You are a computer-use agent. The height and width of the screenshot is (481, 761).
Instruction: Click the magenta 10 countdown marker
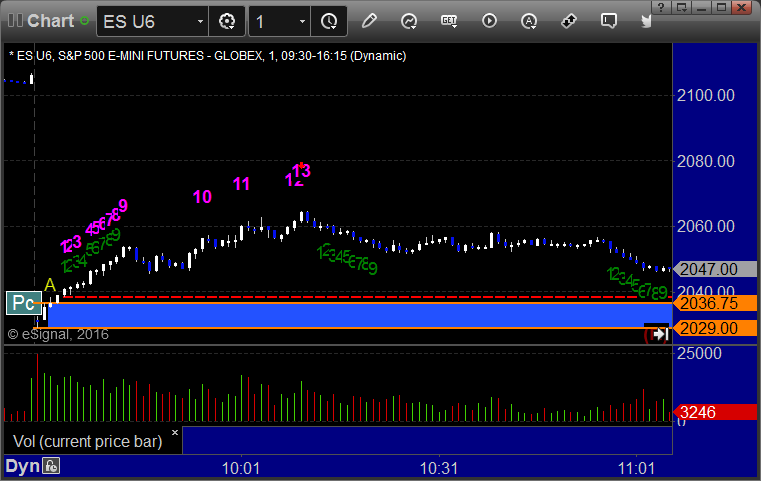coord(202,197)
